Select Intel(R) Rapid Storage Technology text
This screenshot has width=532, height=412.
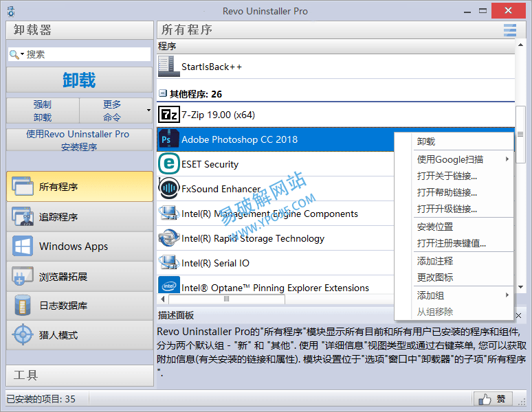point(253,238)
